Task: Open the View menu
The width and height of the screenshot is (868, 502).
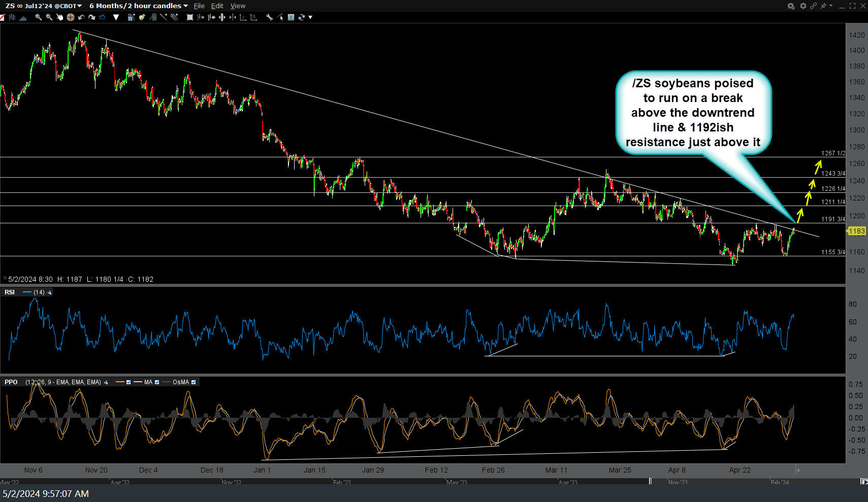Action: (x=238, y=6)
